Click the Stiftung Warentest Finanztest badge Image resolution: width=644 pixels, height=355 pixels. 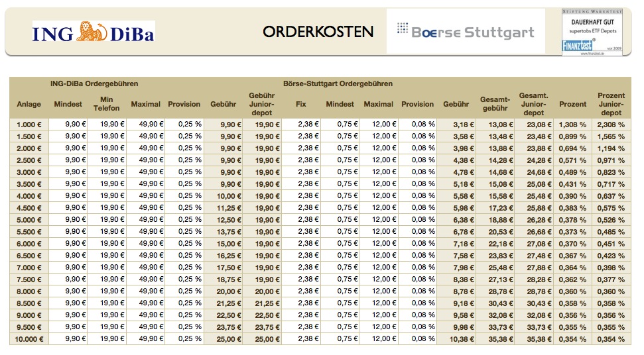pos(592,32)
